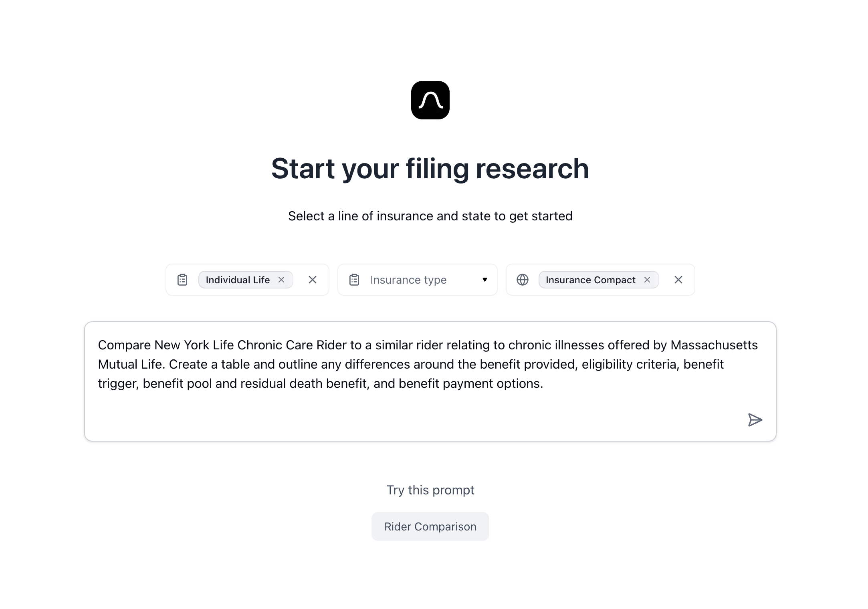Image resolution: width=868 pixels, height=609 pixels.
Task: Remove the Insurance Compact chip
Action: pyautogui.click(x=647, y=280)
